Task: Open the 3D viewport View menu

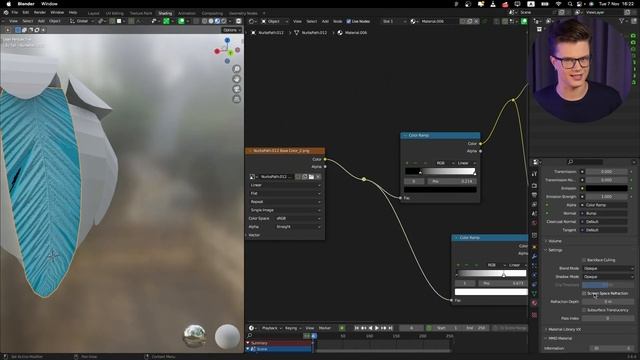Action: [x=13, y=21]
